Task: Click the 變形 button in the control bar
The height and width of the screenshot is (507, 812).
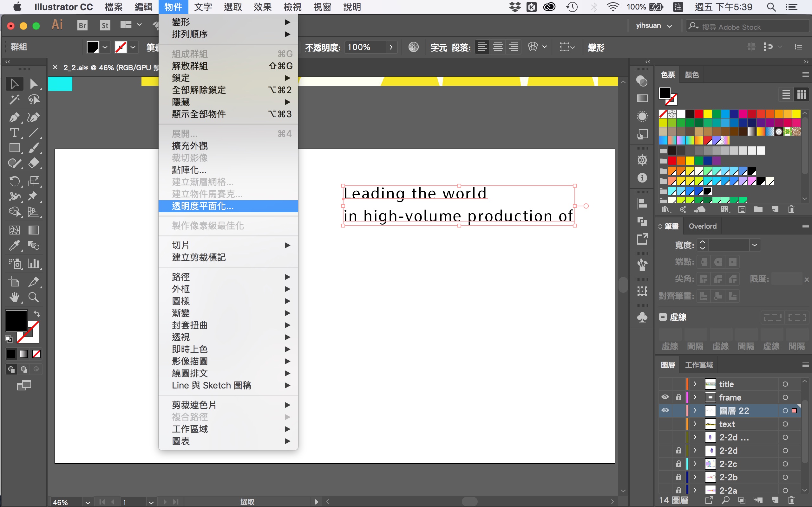Action: pyautogui.click(x=596, y=47)
